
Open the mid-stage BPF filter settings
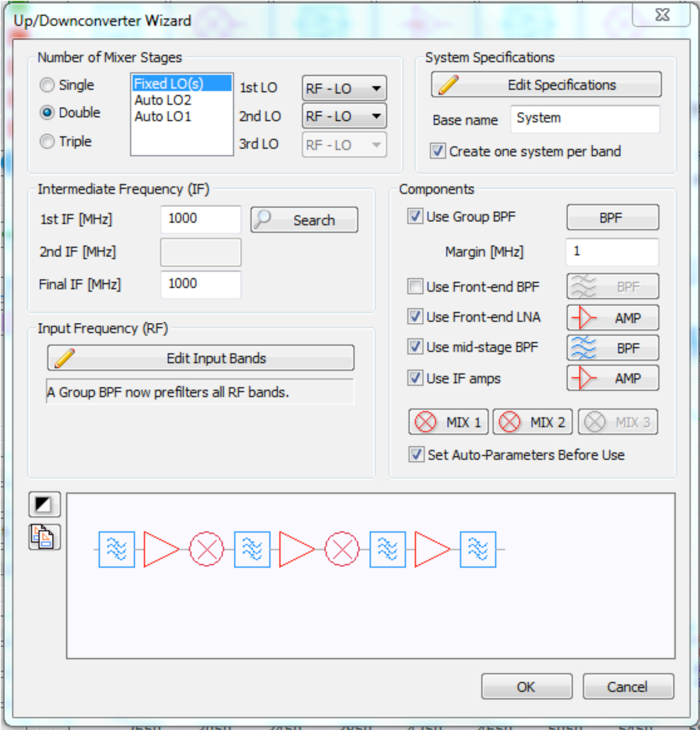pyautogui.click(x=612, y=348)
